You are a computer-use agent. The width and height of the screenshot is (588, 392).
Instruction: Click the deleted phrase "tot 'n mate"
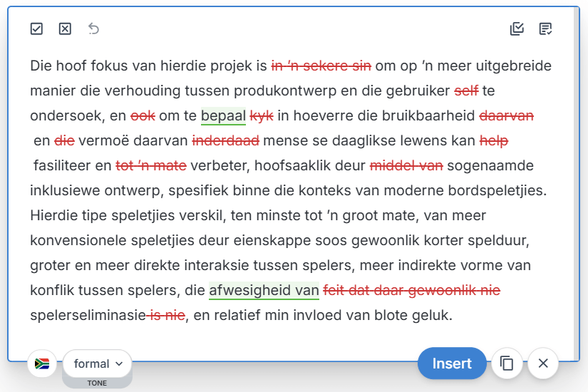[151, 165]
